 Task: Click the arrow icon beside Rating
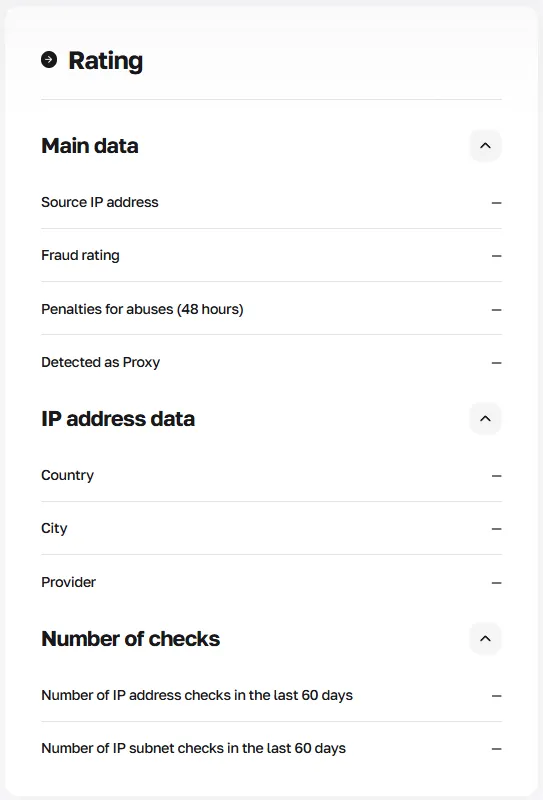(x=49, y=60)
